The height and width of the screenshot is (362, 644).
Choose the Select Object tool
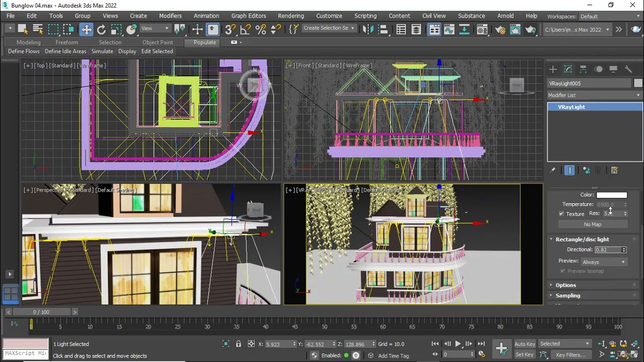click(23, 29)
